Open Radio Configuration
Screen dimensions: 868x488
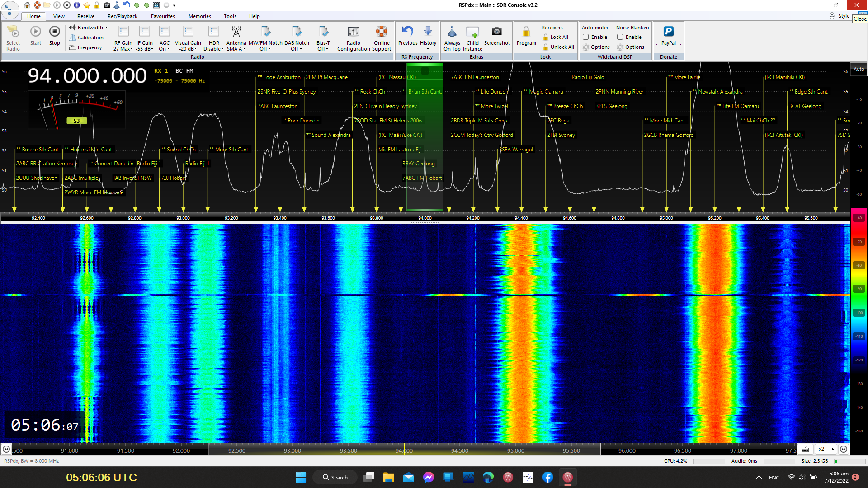[353, 32]
